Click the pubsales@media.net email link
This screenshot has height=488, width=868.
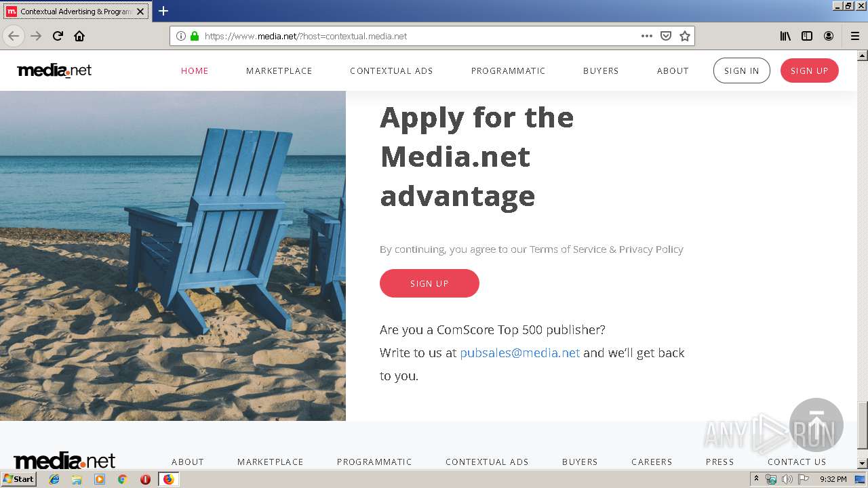coord(520,352)
